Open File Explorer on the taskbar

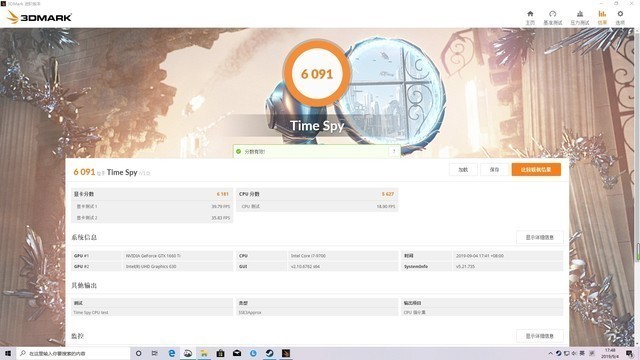204,353
